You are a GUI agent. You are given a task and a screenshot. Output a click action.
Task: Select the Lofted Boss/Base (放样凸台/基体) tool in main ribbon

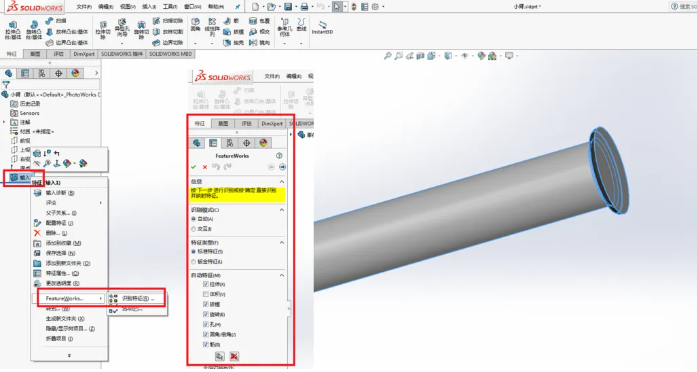(x=67, y=32)
